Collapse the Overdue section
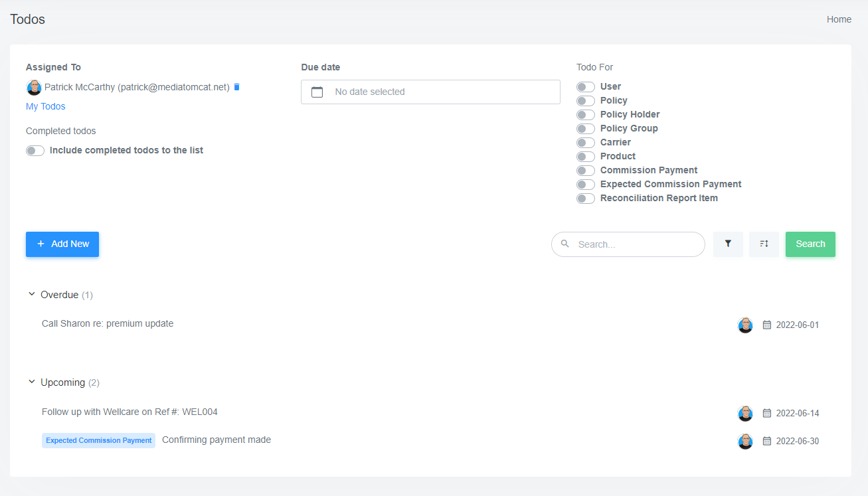This screenshot has width=868, height=496. pyautogui.click(x=31, y=293)
